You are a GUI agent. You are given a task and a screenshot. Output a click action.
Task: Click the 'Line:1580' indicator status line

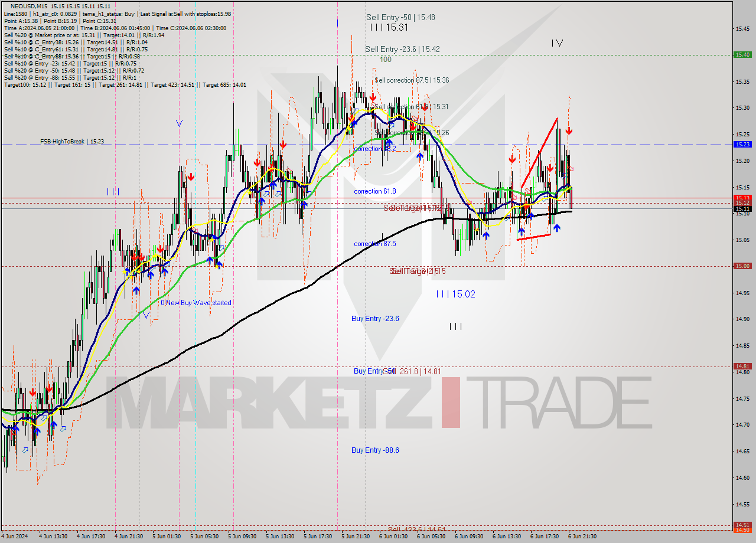tap(118, 14)
